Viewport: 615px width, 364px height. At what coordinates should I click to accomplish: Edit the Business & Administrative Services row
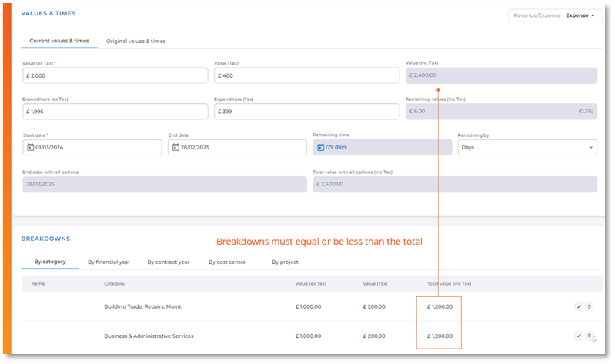(579, 336)
